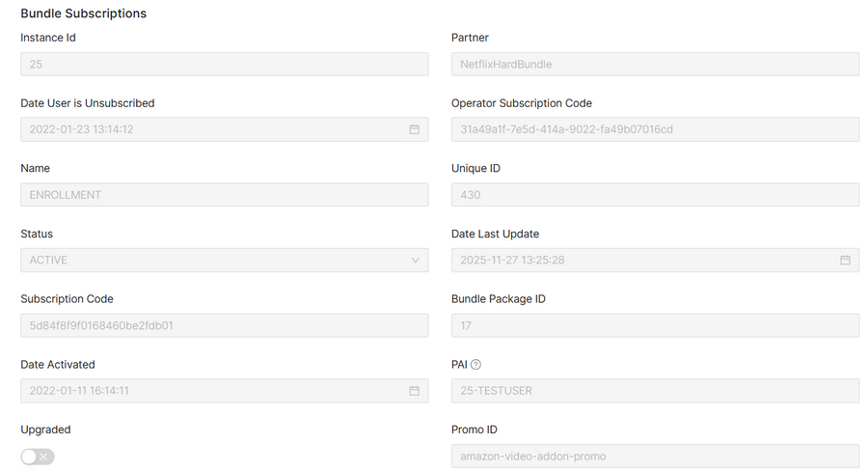Click calendar icon in Date Last Update field
The image size is (868, 471).
pyautogui.click(x=845, y=261)
